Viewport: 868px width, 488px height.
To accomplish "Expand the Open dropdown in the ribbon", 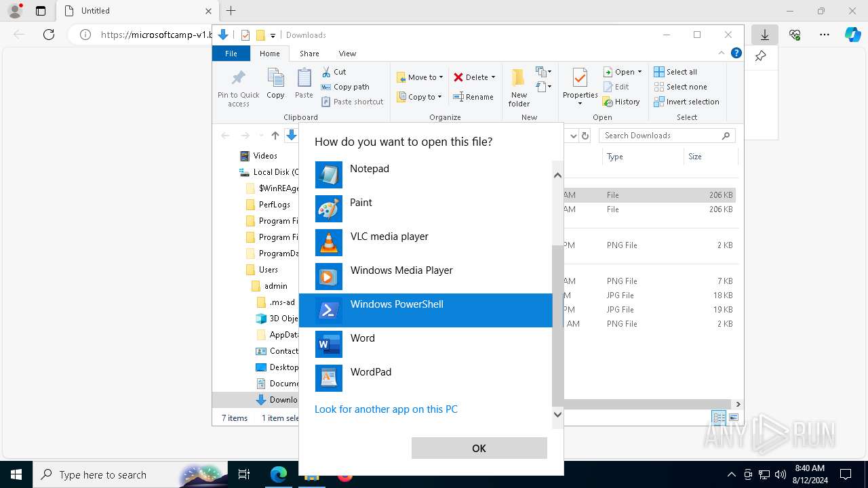I will point(639,72).
